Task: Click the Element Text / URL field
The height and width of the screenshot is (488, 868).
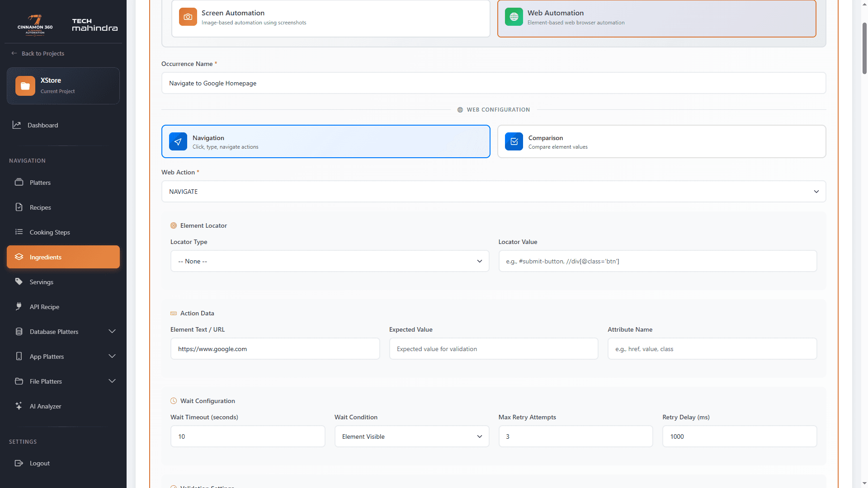Action: (275, 349)
